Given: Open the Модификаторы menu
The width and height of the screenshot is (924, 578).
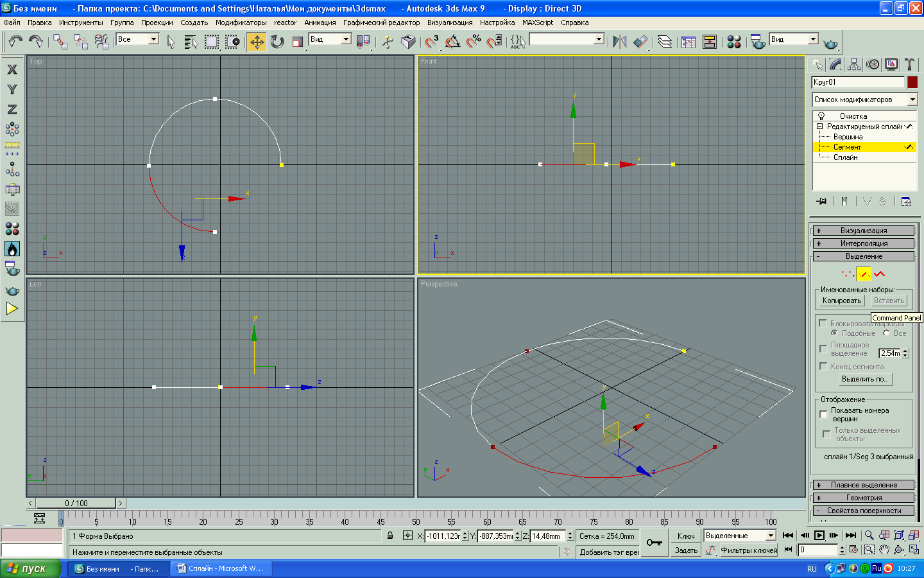Looking at the screenshot, I should [x=241, y=22].
